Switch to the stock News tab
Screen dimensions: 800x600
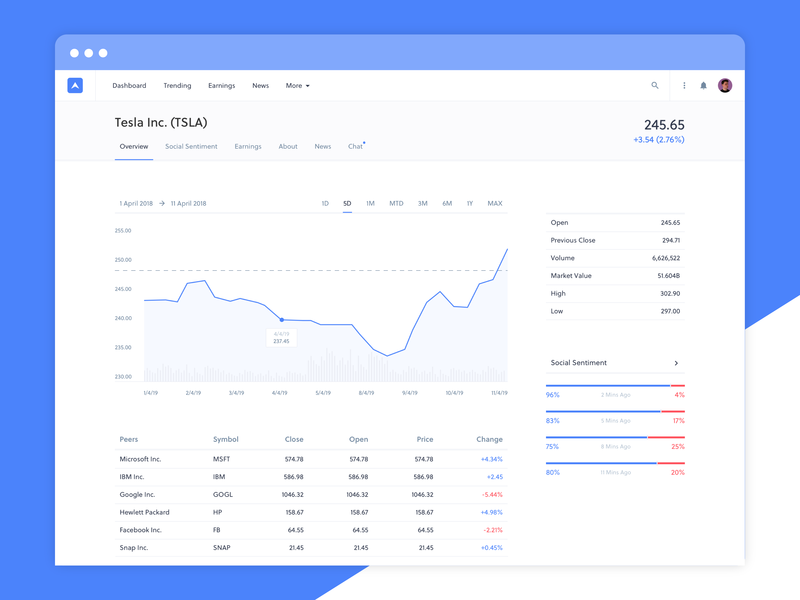[x=322, y=146]
